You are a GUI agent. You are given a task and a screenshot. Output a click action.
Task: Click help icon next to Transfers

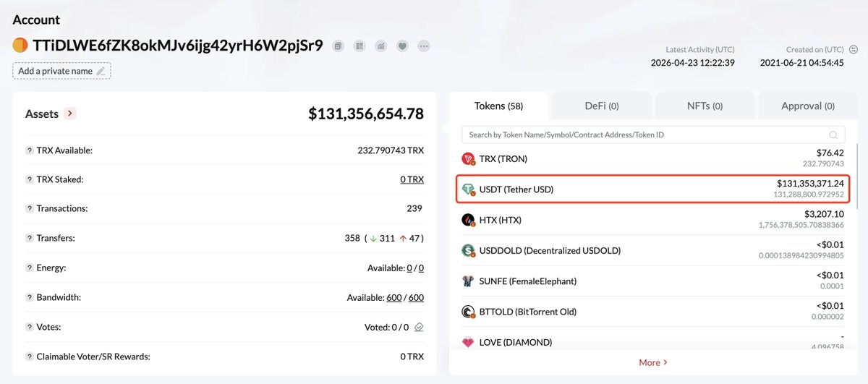click(30, 238)
